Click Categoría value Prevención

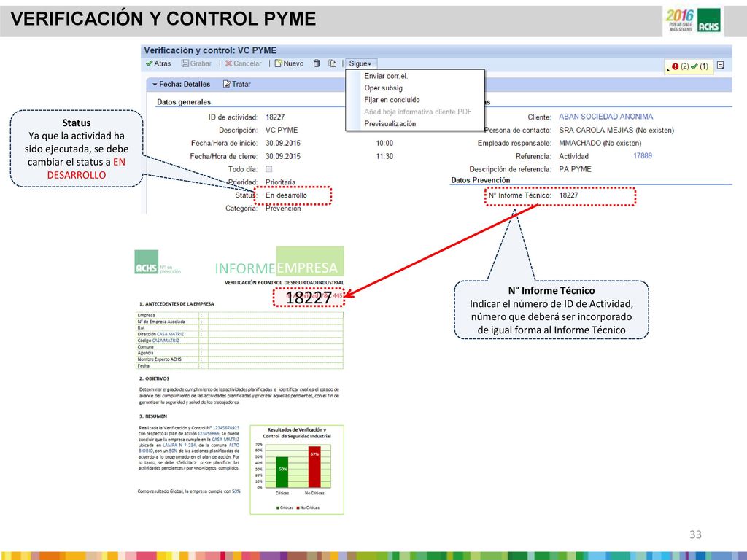coord(283,209)
